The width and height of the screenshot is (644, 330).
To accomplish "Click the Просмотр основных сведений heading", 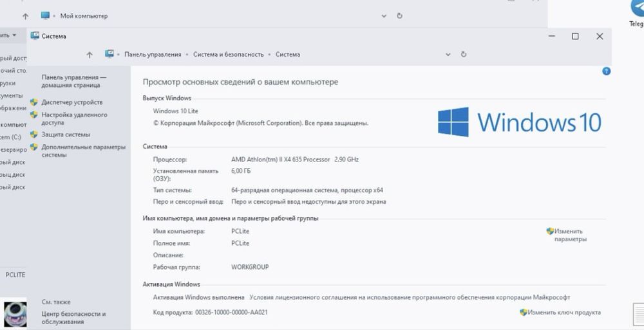I will (240, 82).
